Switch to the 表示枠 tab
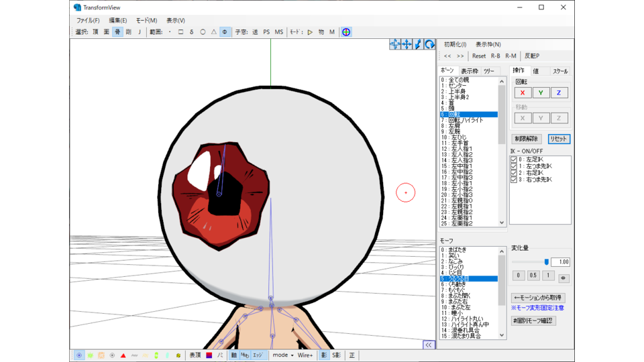The image size is (644, 362). pyautogui.click(x=469, y=71)
